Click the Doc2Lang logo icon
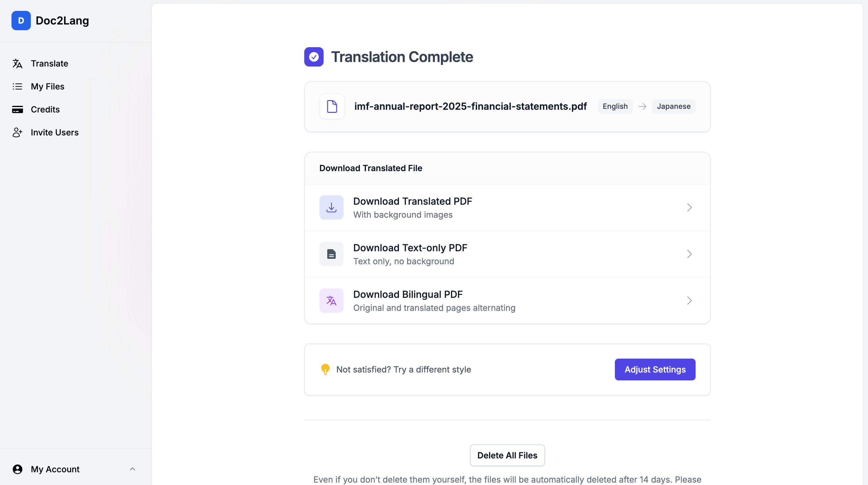The image size is (868, 485). (x=21, y=21)
